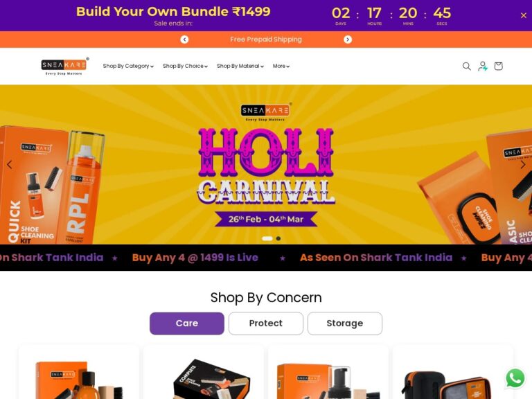Expand Shop By Category menu

128,66
